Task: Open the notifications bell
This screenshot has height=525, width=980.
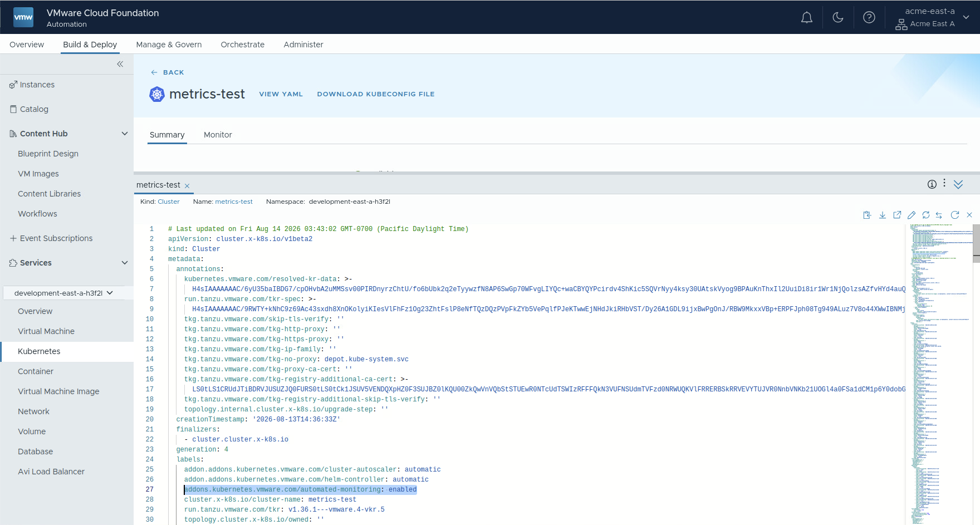Action: tap(806, 17)
